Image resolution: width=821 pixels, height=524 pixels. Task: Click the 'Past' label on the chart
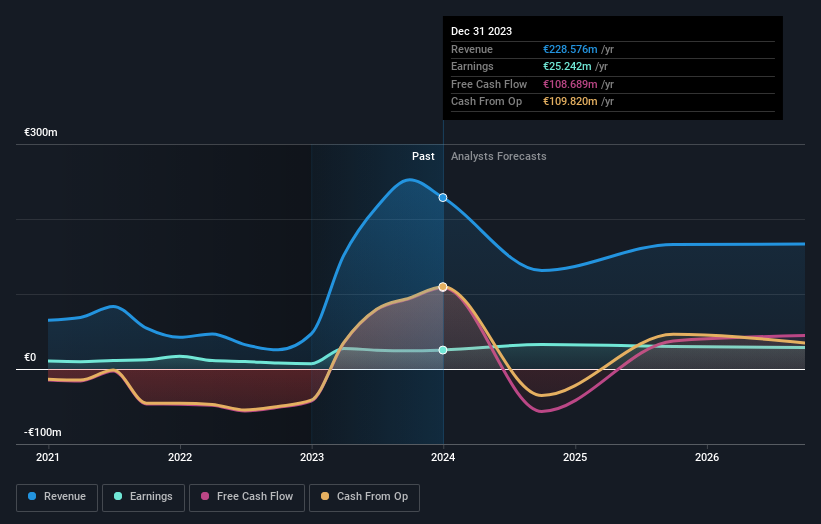click(x=423, y=156)
